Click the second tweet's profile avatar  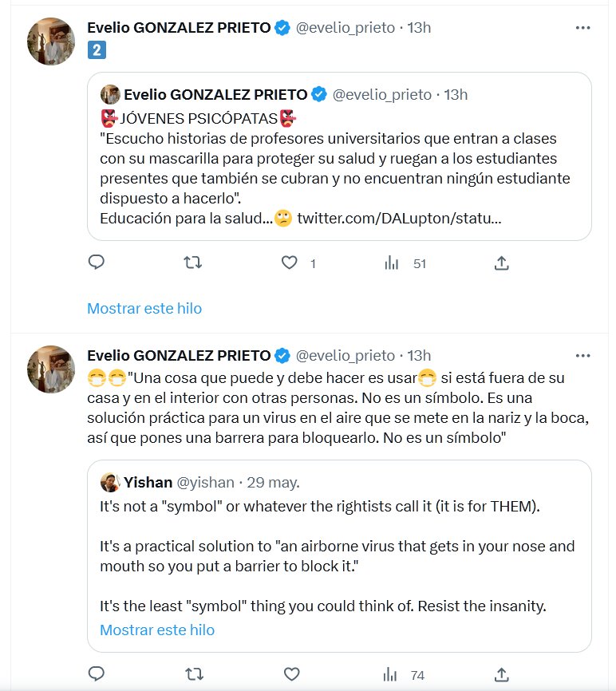tap(51, 369)
